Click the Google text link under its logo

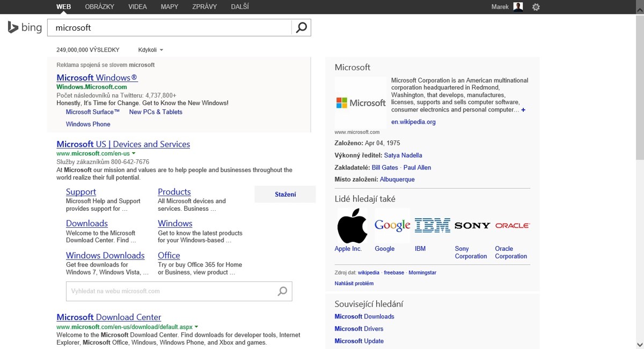385,249
